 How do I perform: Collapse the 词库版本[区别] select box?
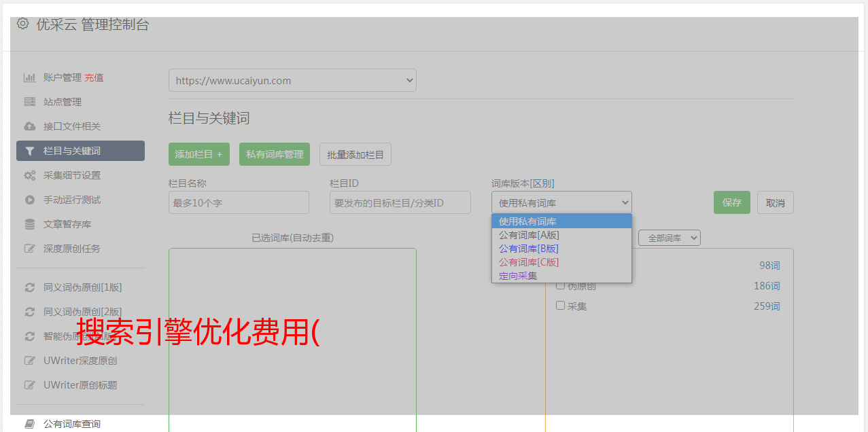point(561,202)
